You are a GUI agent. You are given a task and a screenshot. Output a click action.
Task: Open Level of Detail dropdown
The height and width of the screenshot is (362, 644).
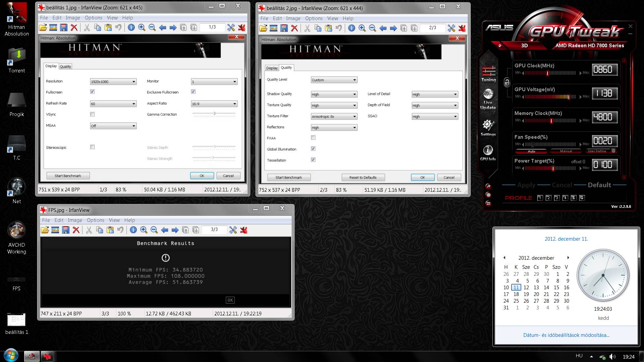pos(435,94)
